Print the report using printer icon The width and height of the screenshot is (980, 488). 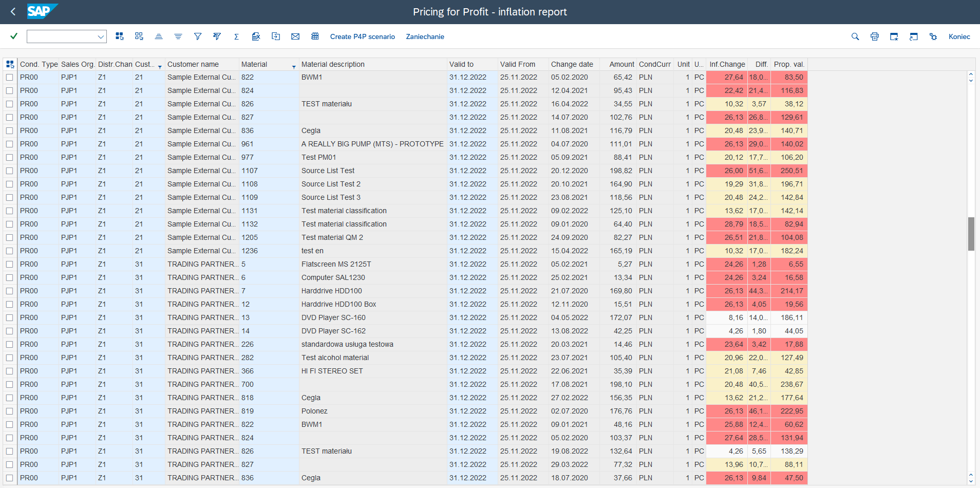(x=875, y=36)
